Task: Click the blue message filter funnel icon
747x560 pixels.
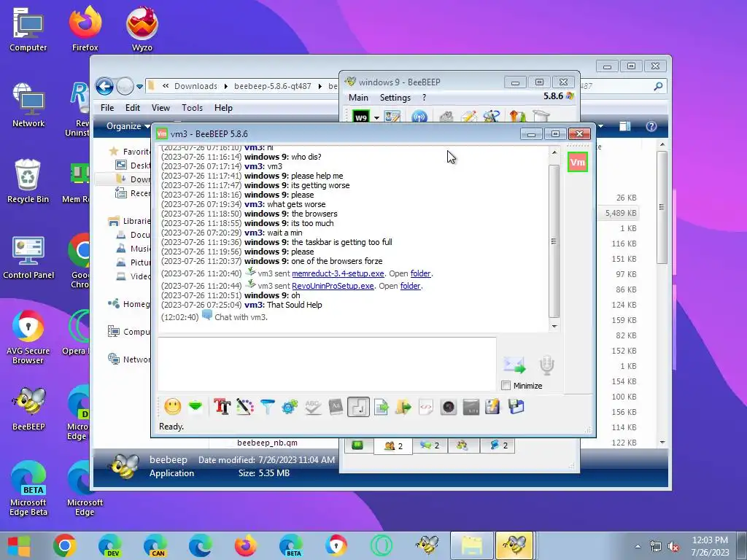Action: pyautogui.click(x=267, y=407)
